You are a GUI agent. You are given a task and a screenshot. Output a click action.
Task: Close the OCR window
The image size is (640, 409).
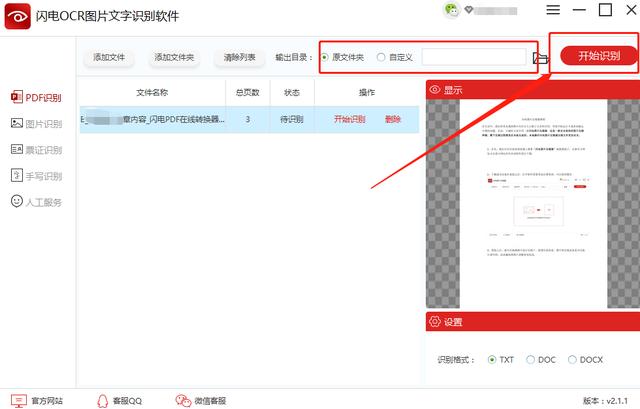631,10
